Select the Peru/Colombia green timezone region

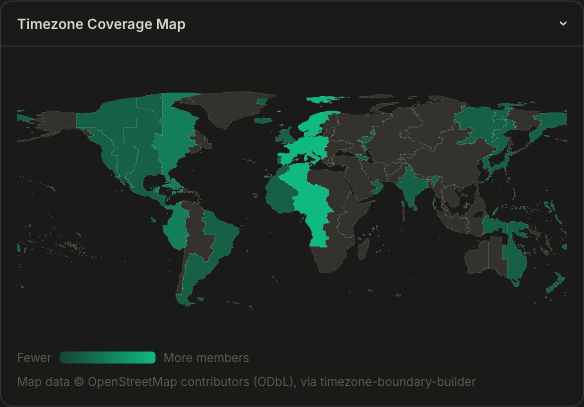coord(176,231)
